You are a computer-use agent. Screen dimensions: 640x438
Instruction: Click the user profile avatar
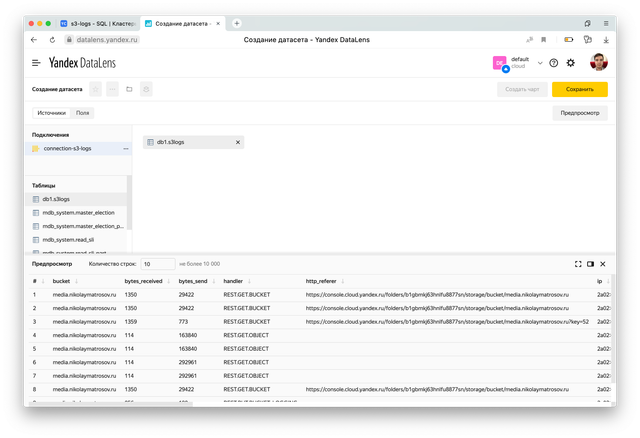(599, 62)
